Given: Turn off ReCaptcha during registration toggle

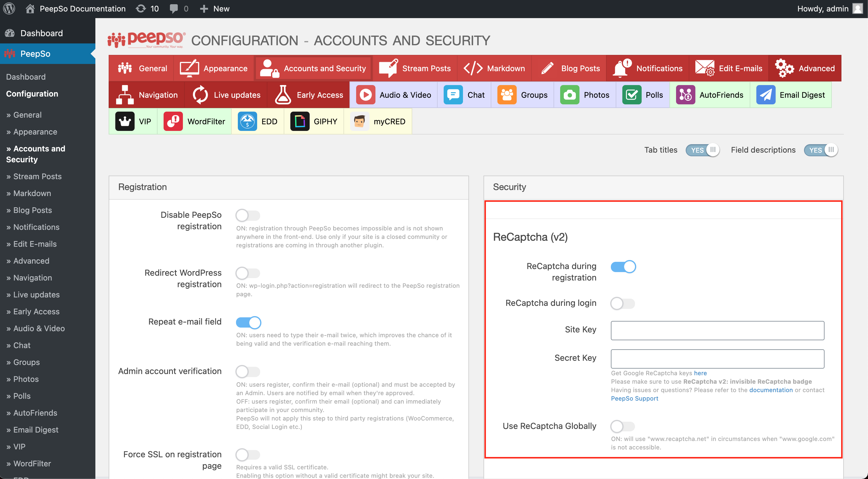Looking at the screenshot, I should pyautogui.click(x=623, y=266).
